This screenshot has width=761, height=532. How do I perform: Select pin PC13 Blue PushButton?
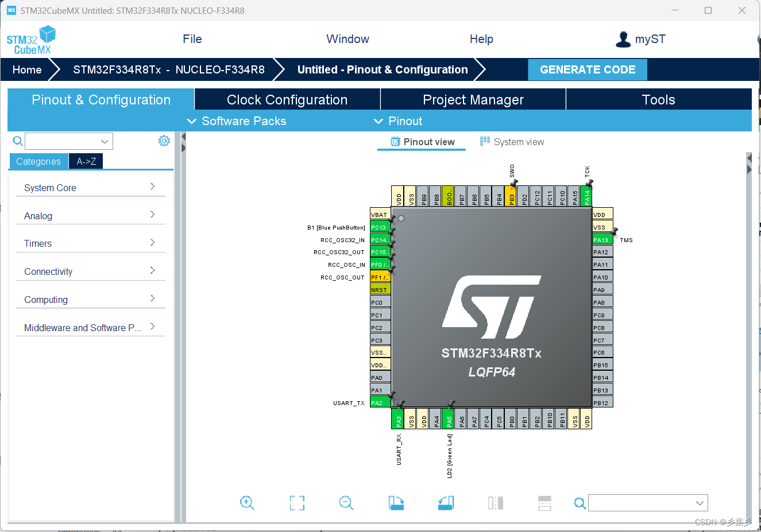tap(380, 227)
